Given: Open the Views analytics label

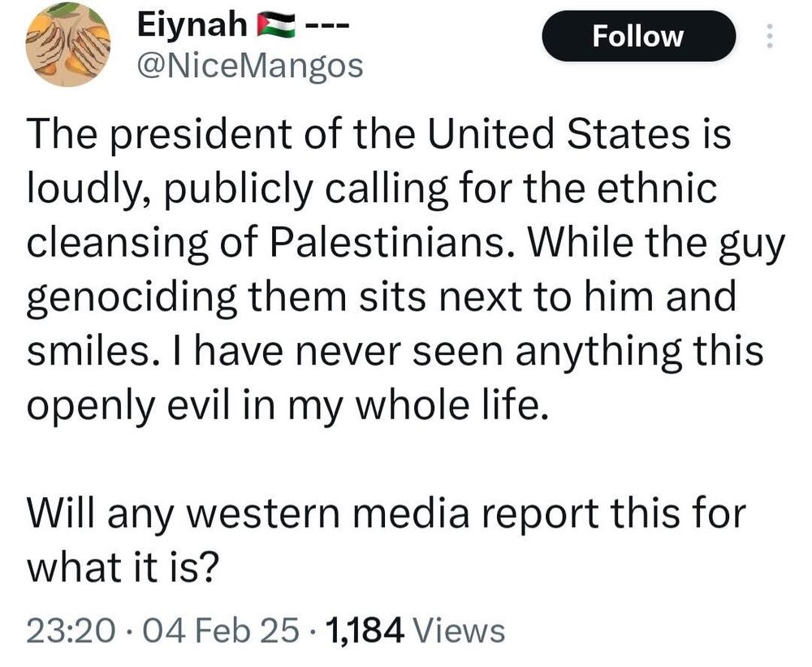Looking at the screenshot, I should tap(460, 631).
